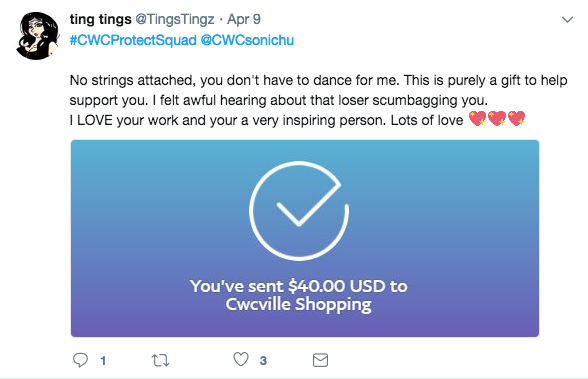Open the #CWCProtectSquad hashtag link
The height and width of the screenshot is (379, 588).
(133, 40)
